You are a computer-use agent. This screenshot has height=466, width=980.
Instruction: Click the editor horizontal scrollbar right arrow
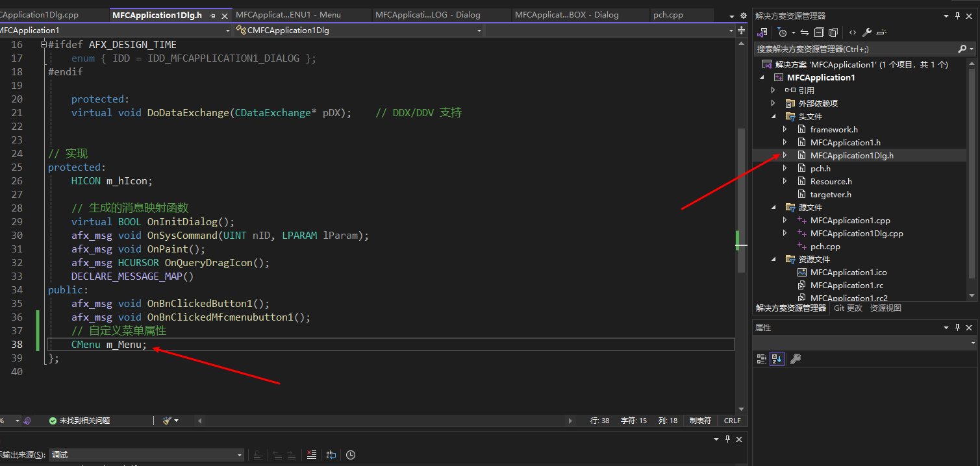click(571, 421)
